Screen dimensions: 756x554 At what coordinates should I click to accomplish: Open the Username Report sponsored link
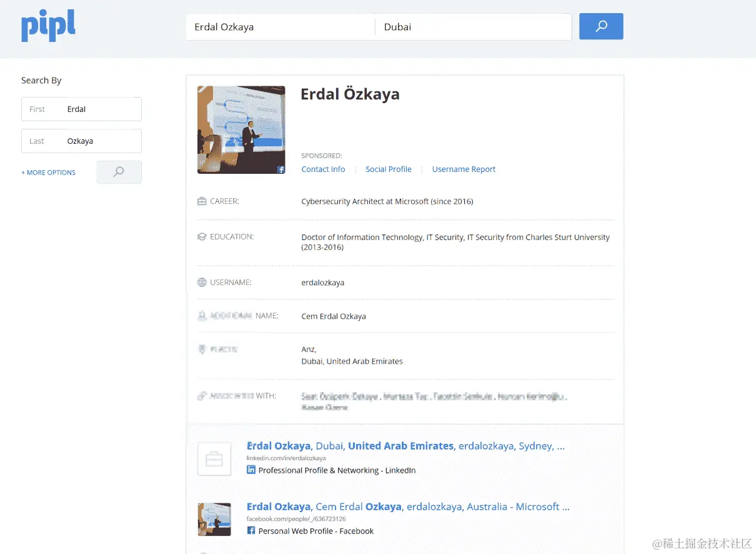pos(464,169)
